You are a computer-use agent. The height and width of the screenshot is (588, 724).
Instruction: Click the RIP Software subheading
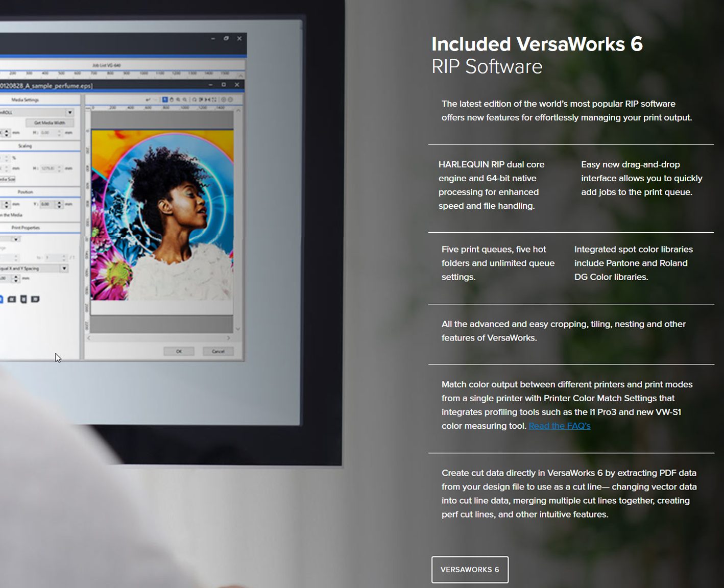point(487,67)
